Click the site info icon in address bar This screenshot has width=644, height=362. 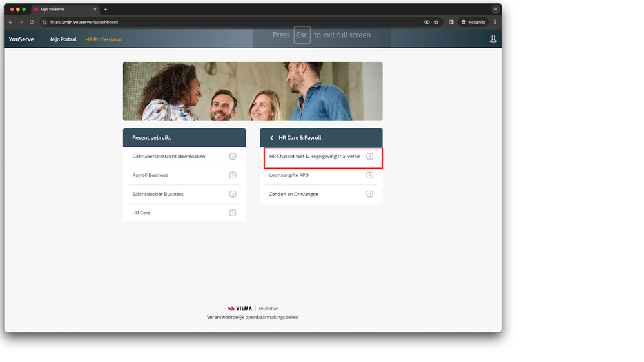coord(44,22)
